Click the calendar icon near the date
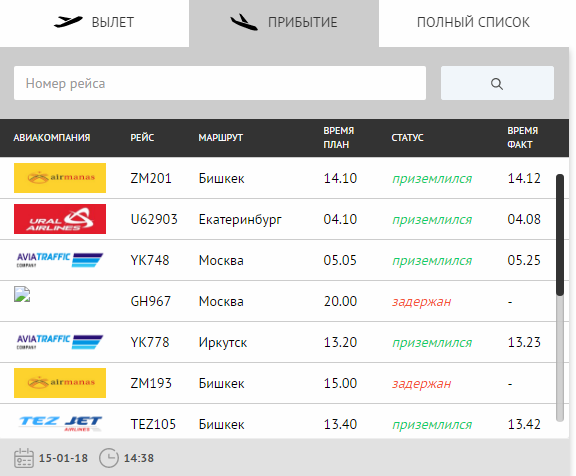 click(x=24, y=458)
